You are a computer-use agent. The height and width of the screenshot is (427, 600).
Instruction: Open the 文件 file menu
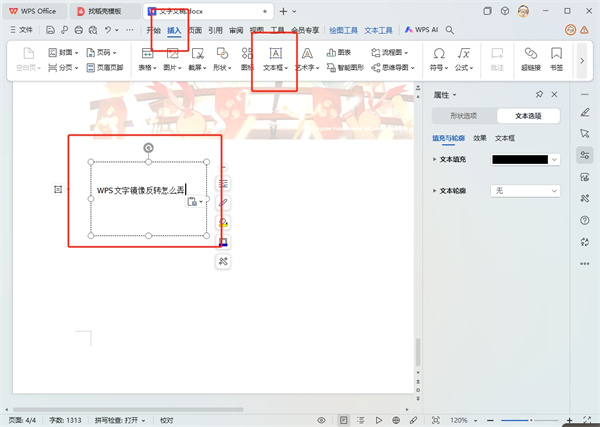(x=22, y=30)
